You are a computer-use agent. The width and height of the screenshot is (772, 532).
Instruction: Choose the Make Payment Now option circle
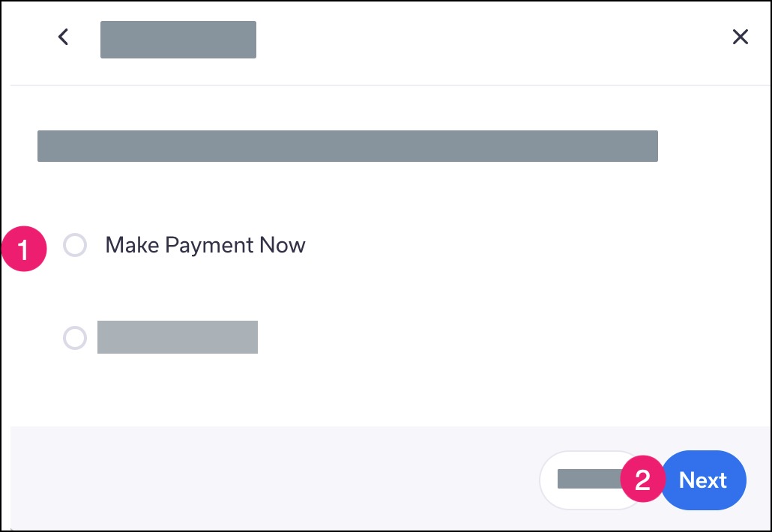[x=75, y=245]
